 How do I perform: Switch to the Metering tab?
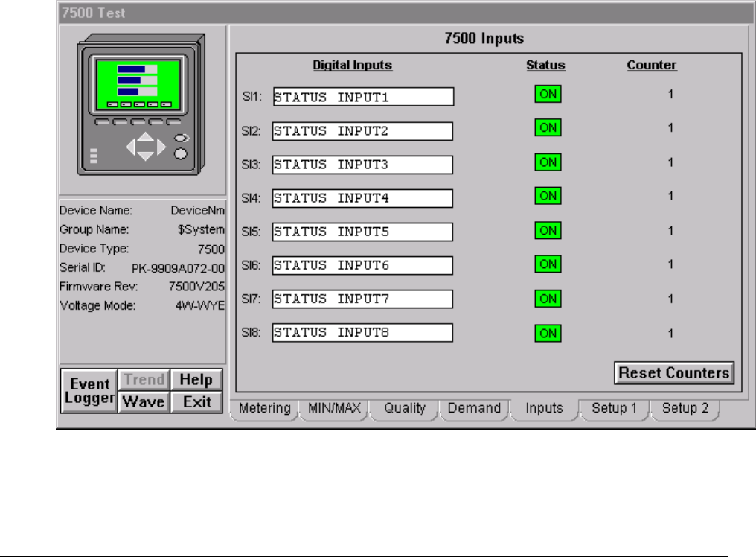tap(264, 408)
